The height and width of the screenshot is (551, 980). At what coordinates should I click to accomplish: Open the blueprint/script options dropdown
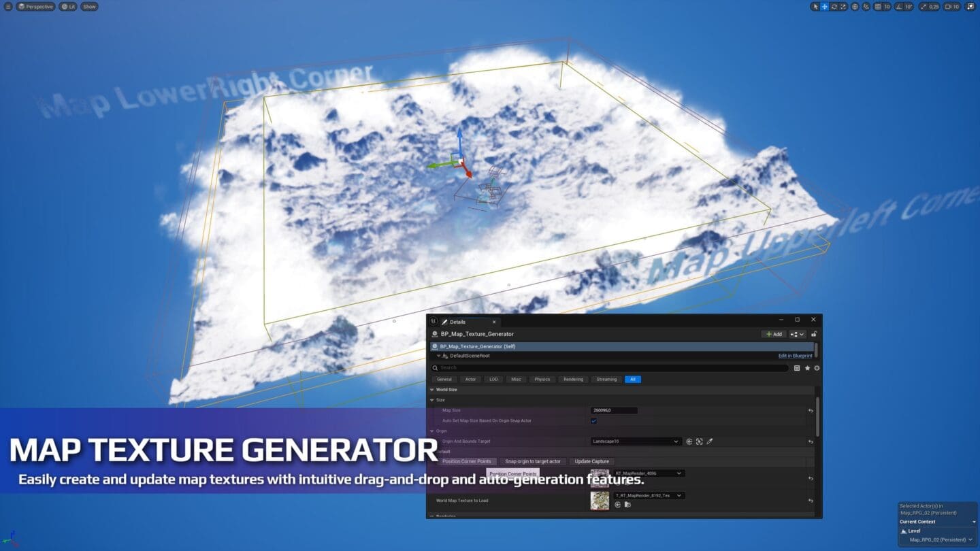pyautogui.click(x=798, y=334)
